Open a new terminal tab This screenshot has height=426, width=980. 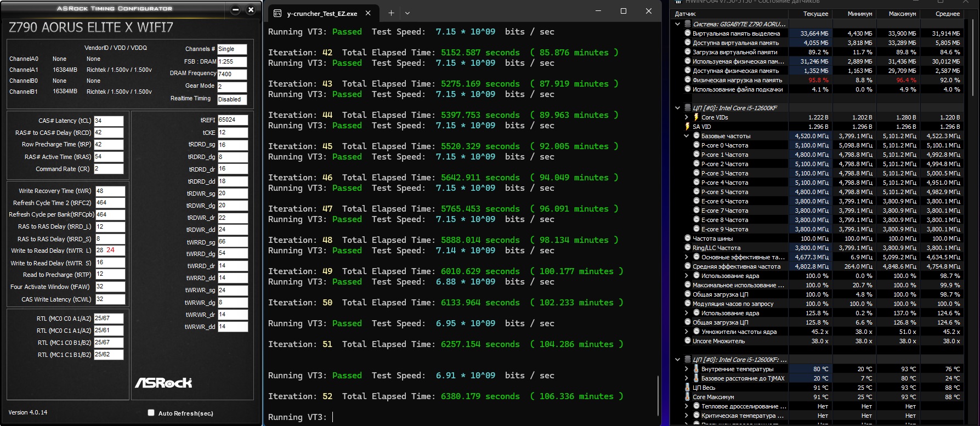tap(391, 13)
